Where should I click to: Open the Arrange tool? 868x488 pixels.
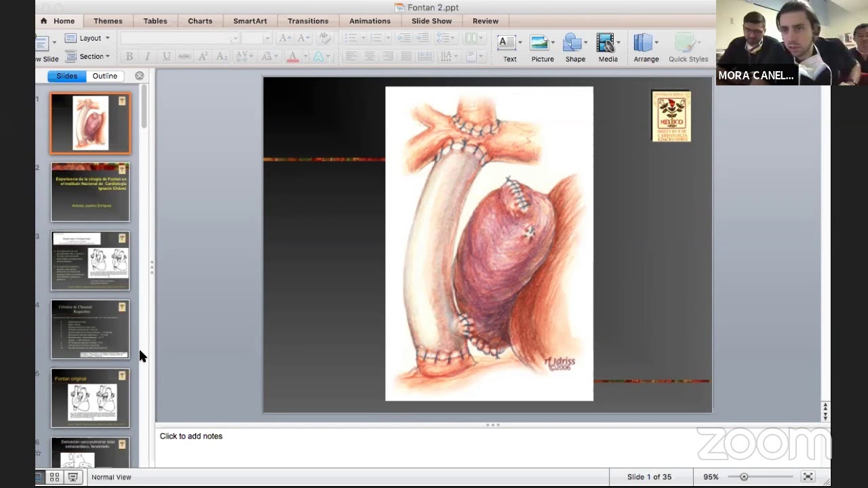pyautogui.click(x=646, y=49)
